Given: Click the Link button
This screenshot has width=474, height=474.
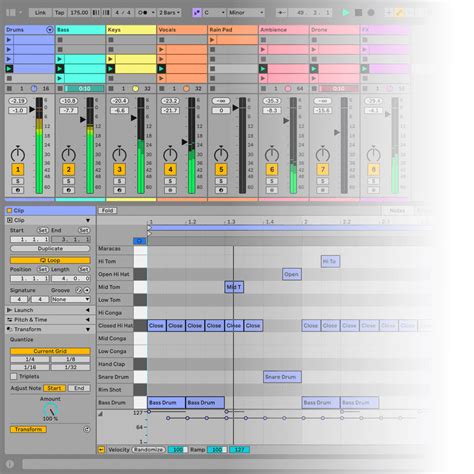Looking at the screenshot, I should pyautogui.click(x=40, y=13).
